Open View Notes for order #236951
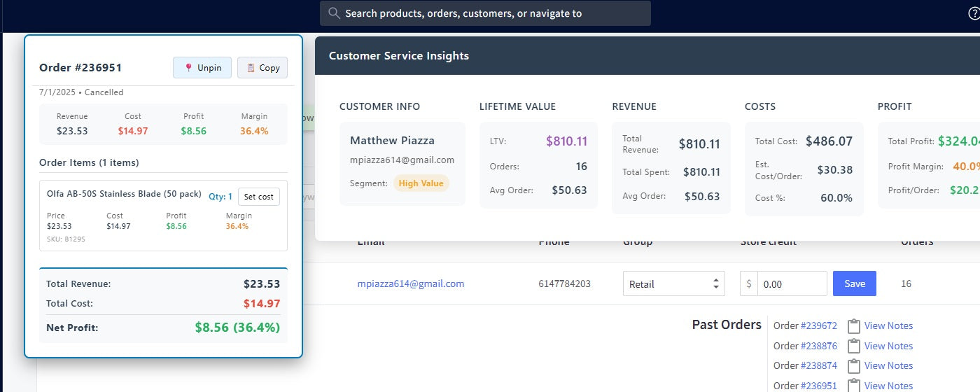This screenshot has height=392, width=980. [888, 385]
